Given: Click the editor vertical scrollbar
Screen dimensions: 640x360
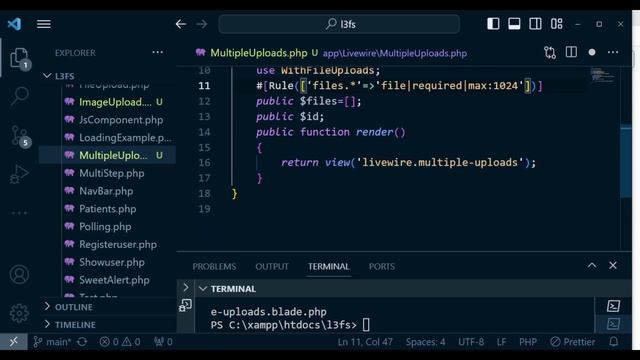Looking at the screenshot, I should pyautogui.click(x=625, y=161).
